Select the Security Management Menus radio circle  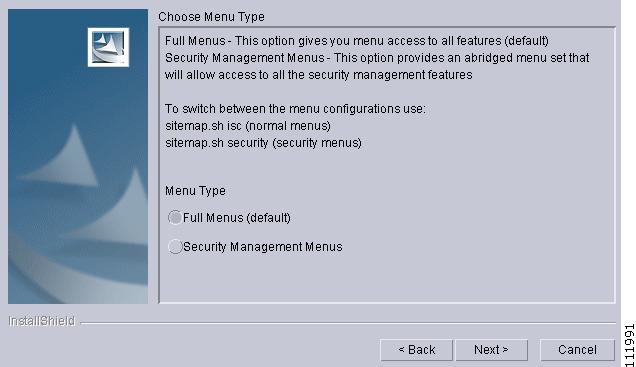tap(175, 247)
